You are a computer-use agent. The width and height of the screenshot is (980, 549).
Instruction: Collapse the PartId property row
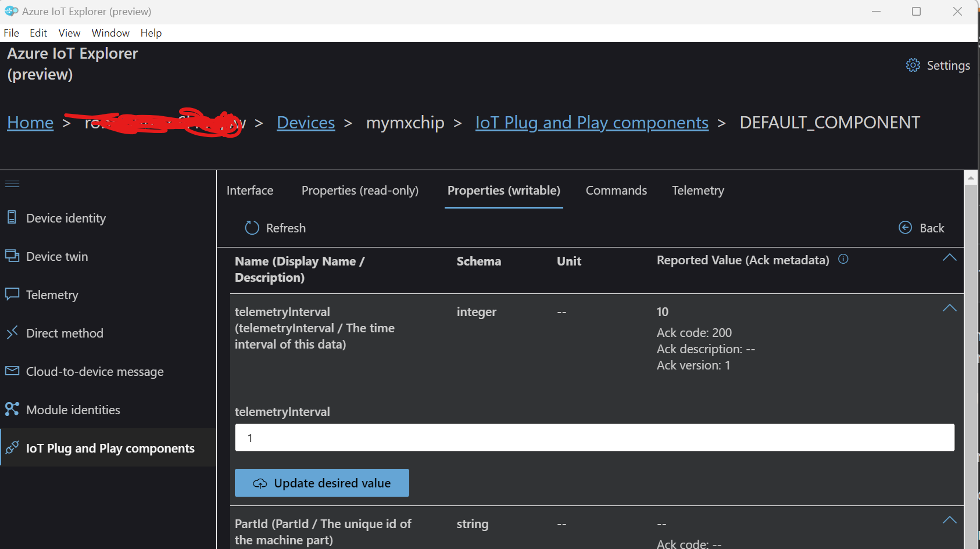[x=949, y=520]
